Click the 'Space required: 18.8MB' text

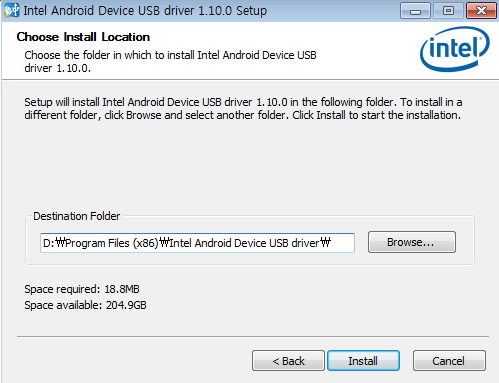coord(82,289)
